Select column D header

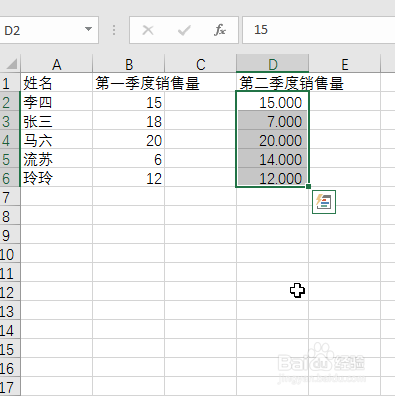click(x=273, y=64)
